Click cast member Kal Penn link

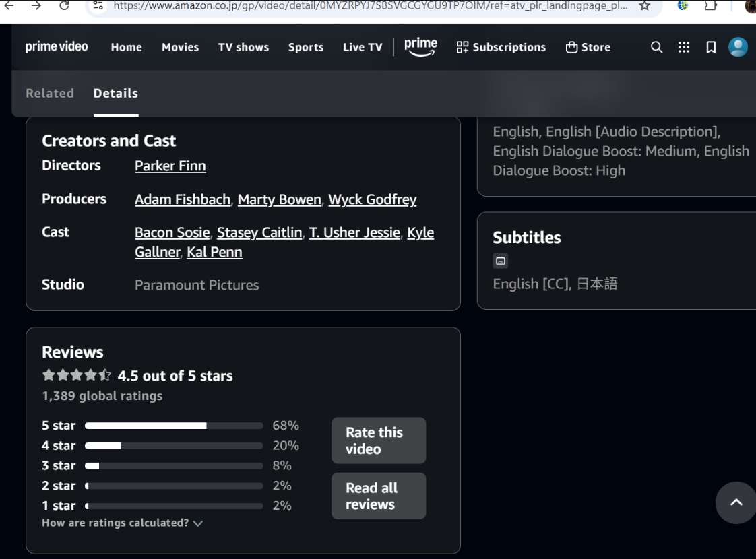[x=214, y=252]
